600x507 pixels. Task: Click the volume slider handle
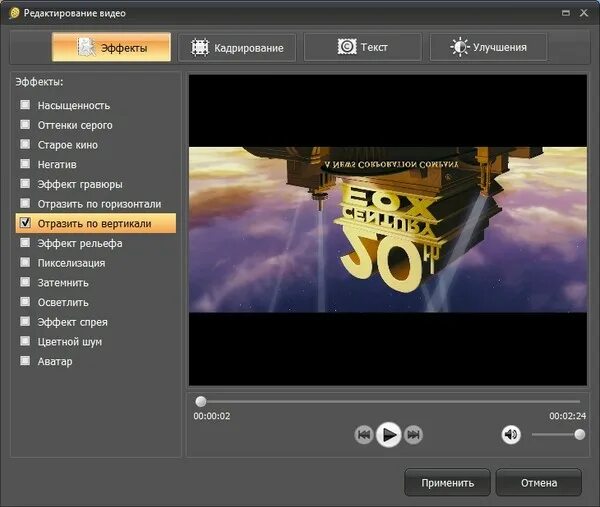coord(580,435)
